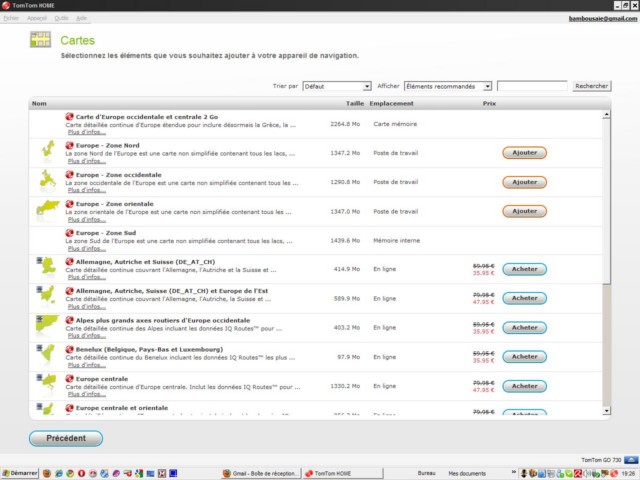Viewport: 640px width, 480px height.
Task: Eject TomTom GO 730 device icon
Action: (x=631, y=460)
